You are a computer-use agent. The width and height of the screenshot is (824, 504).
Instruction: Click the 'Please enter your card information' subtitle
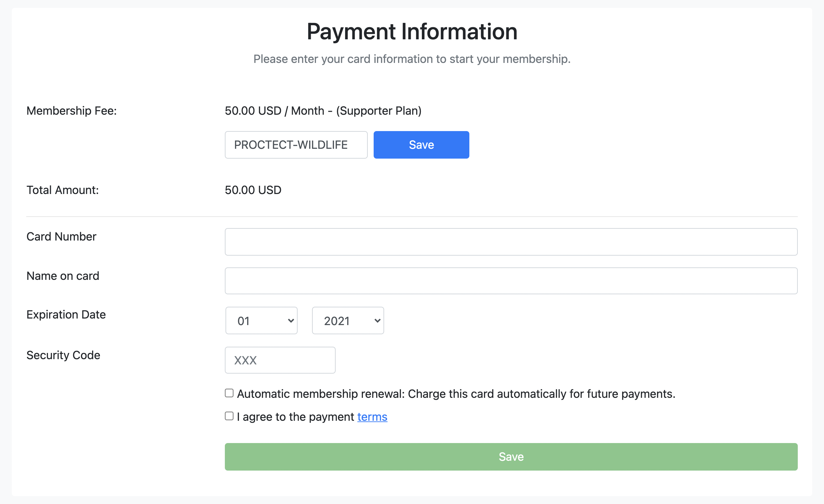click(412, 59)
